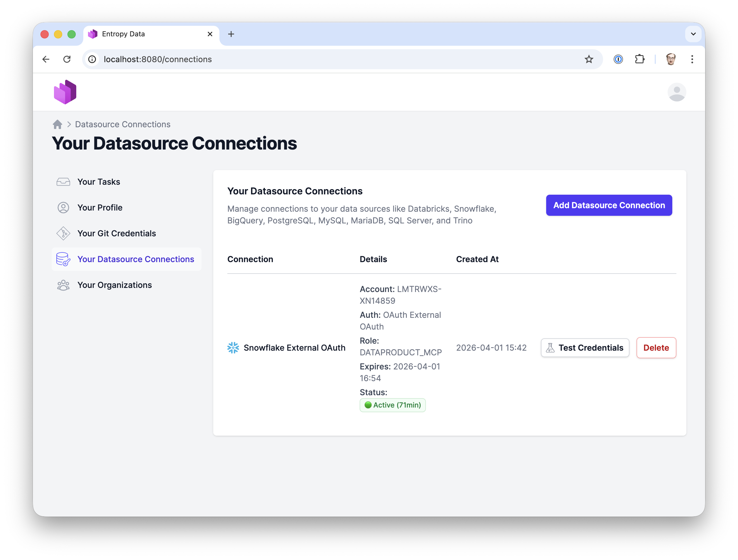Viewport: 738px width, 560px height.
Task: Click the home icon in the breadcrumb
Action: pyautogui.click(x=57, y=124)
